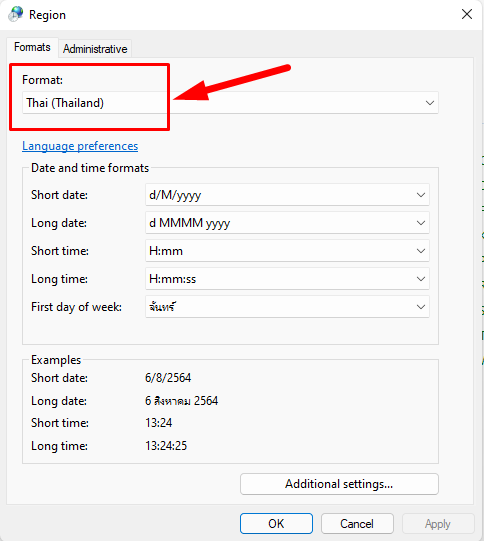Open the Long date format dropdown
Viewport: 484px width, 541px height.
point(287,223)
